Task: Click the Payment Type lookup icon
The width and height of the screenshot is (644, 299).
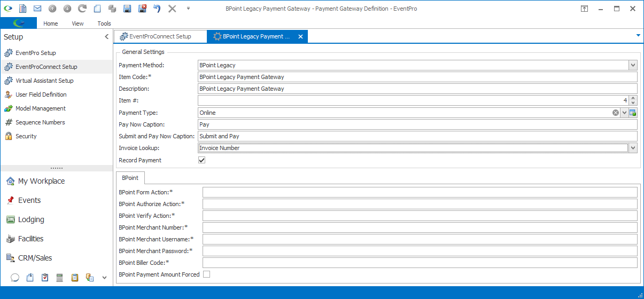Action: (x=633, y=113)
